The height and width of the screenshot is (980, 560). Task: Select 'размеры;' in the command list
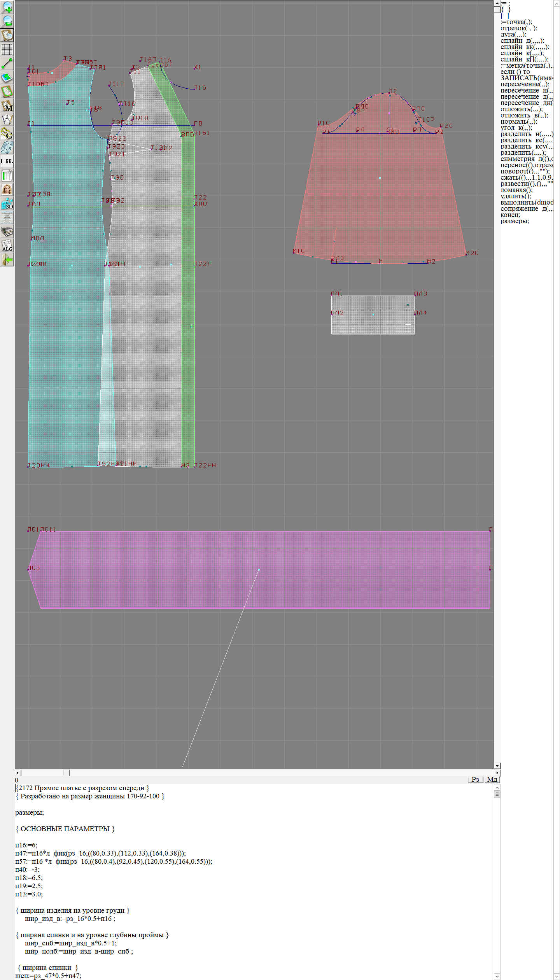(514, 221)
